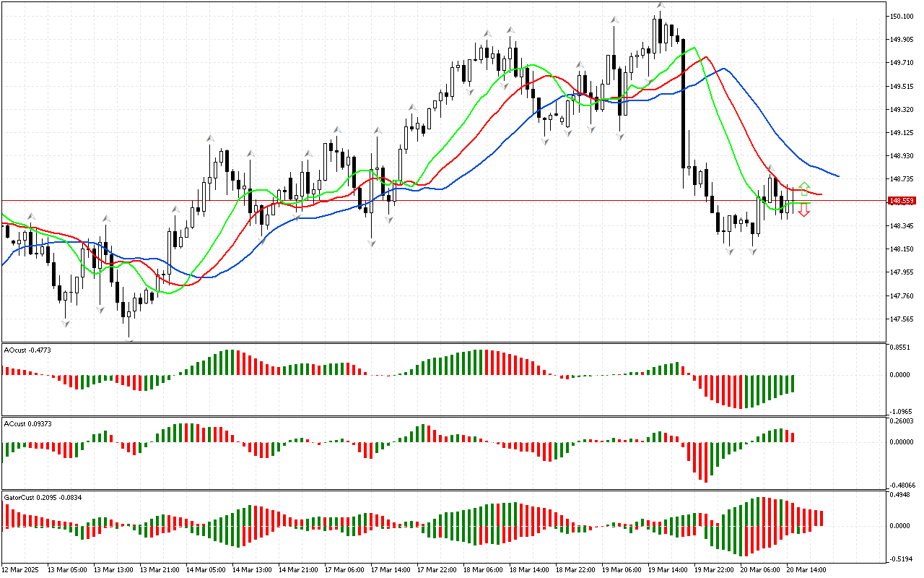This screenshot has width=924, height=578.
Task: Select the 149.515 price level label
Action: pos(902,87)
